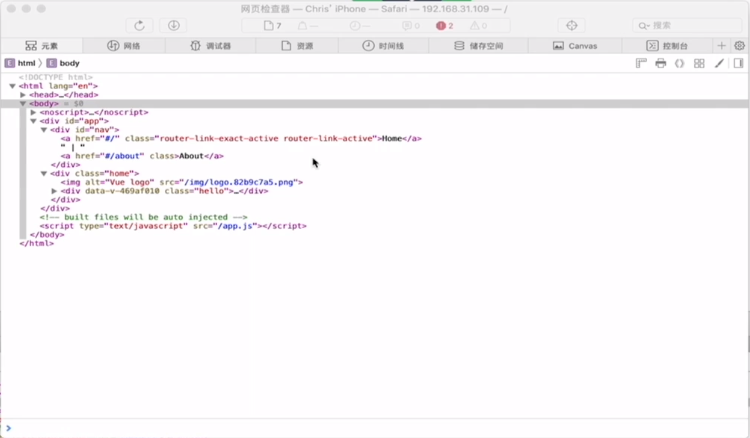Toggle compositing borders grid icon

pyautogui.click(x=699, y=63)
